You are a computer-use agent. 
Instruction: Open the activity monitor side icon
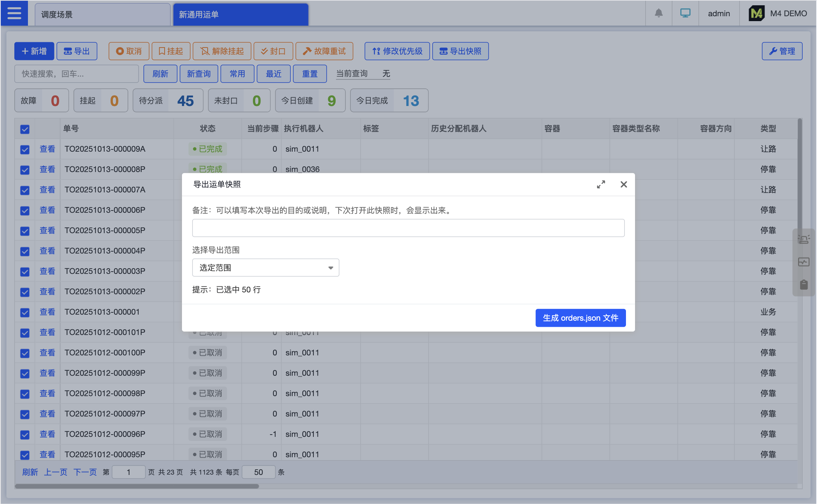[804, 262]
